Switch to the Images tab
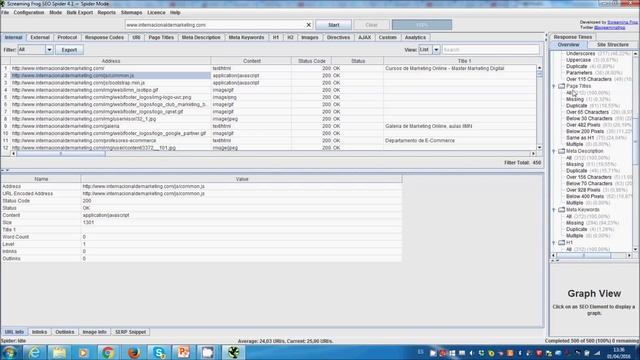The height and width of the screenshot is (360, 640). tap(310, 37)
